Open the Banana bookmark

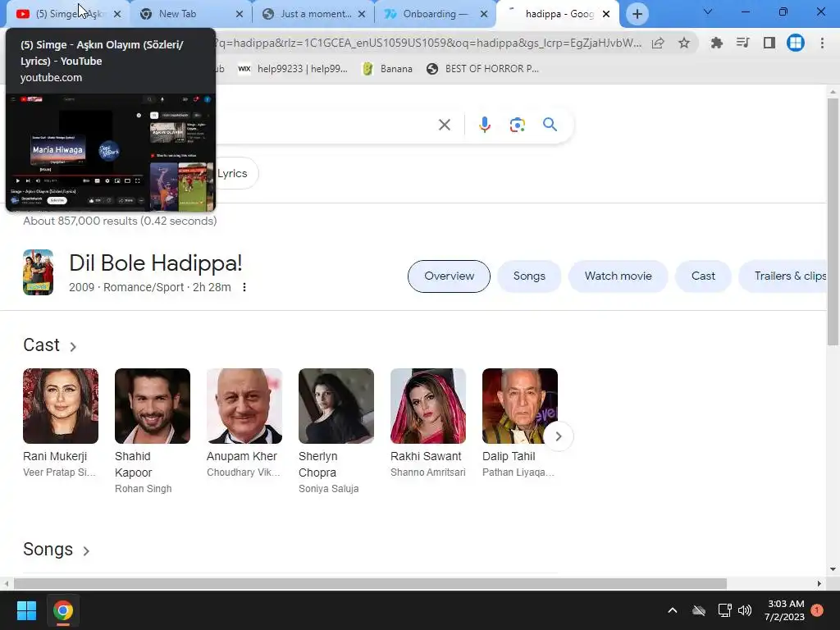pyautogui.click(x=387, y=69)
